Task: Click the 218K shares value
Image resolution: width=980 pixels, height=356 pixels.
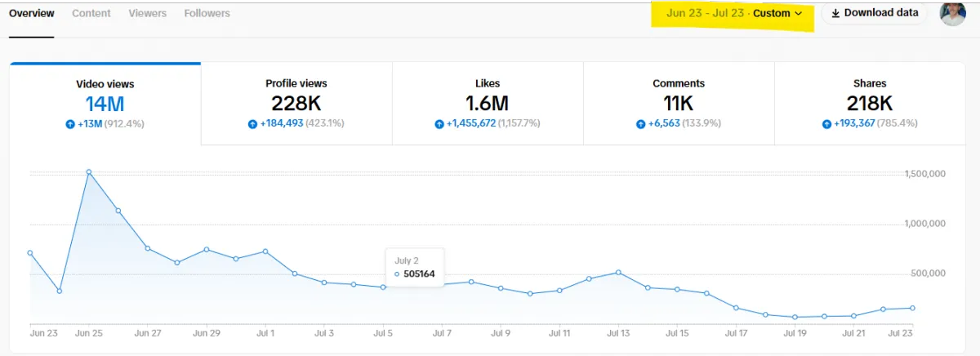Action: point(870,104)
